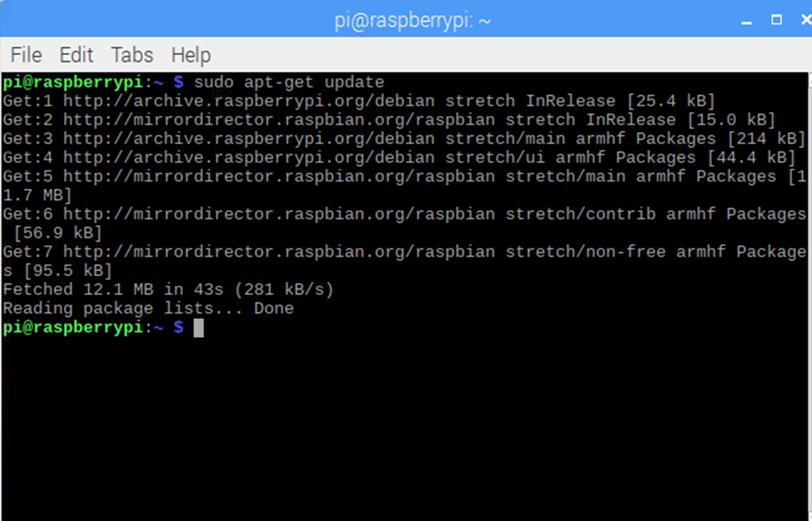The height and width of the screenshot is (521, 812).
Task: Open the Help menu
Action: click(191, 55)
